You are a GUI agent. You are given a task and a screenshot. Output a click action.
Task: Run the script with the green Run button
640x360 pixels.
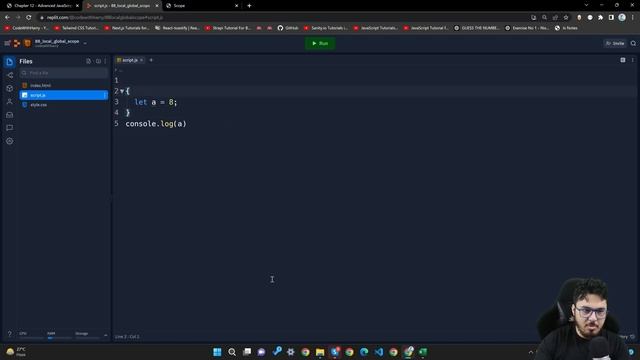coord(320,43)
